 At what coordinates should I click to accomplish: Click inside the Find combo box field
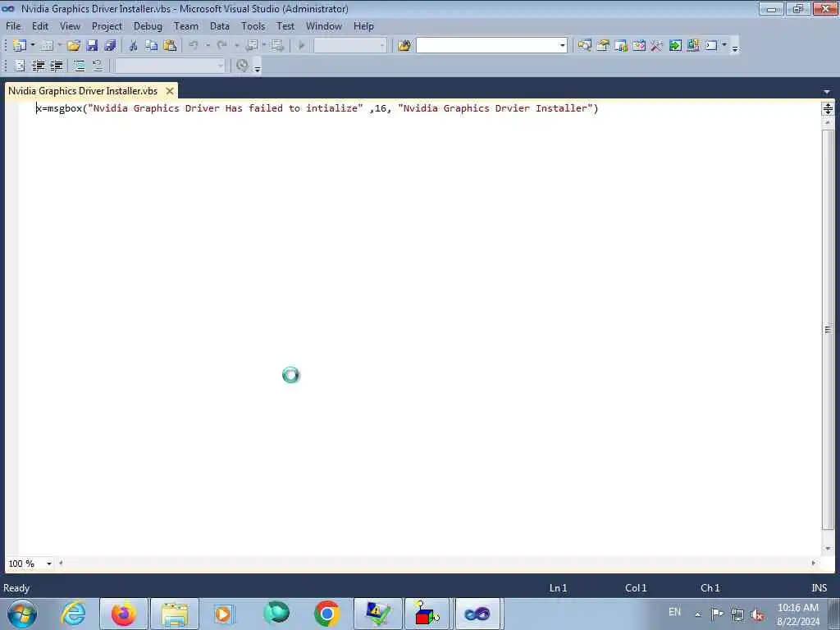[x=487, y=46]
